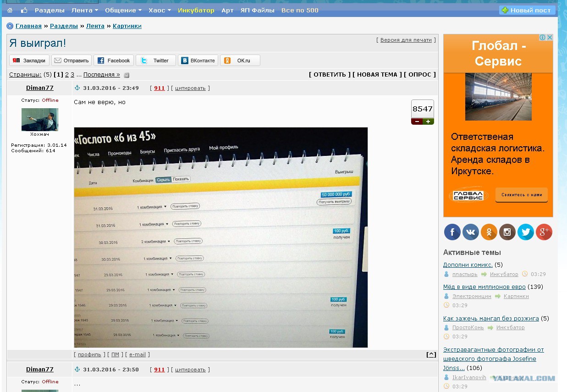Click the thumbs-up icon in top bar
567x392 pixels.
pos(24,10)
